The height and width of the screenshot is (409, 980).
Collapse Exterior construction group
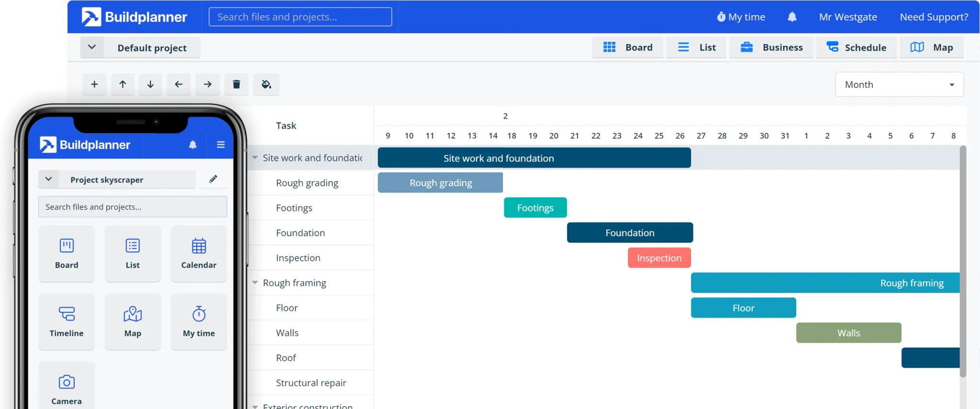(x=255, y=406)
